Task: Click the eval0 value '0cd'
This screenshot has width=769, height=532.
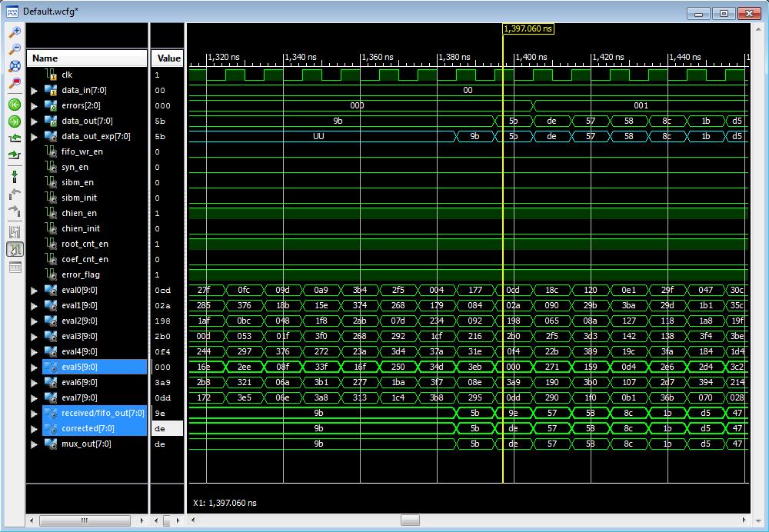Action: tap(163, 291)
